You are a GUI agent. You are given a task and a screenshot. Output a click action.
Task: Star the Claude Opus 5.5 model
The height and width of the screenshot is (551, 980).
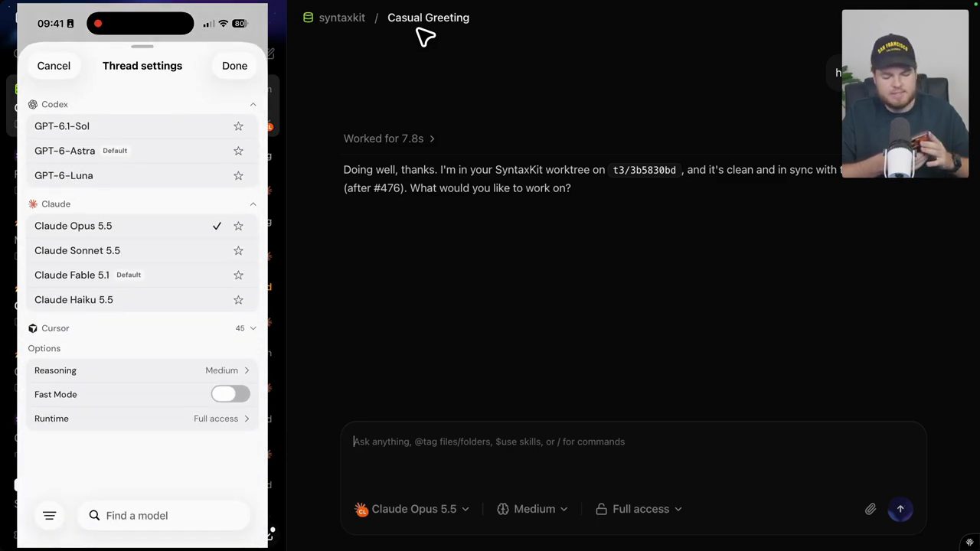[x=238, y=226]
